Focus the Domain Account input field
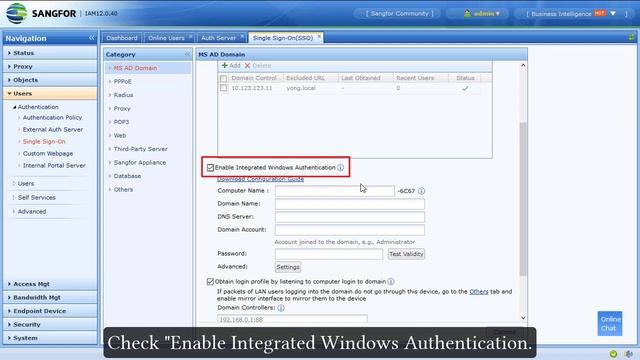640x360 pixels. (x=350, y=230)
